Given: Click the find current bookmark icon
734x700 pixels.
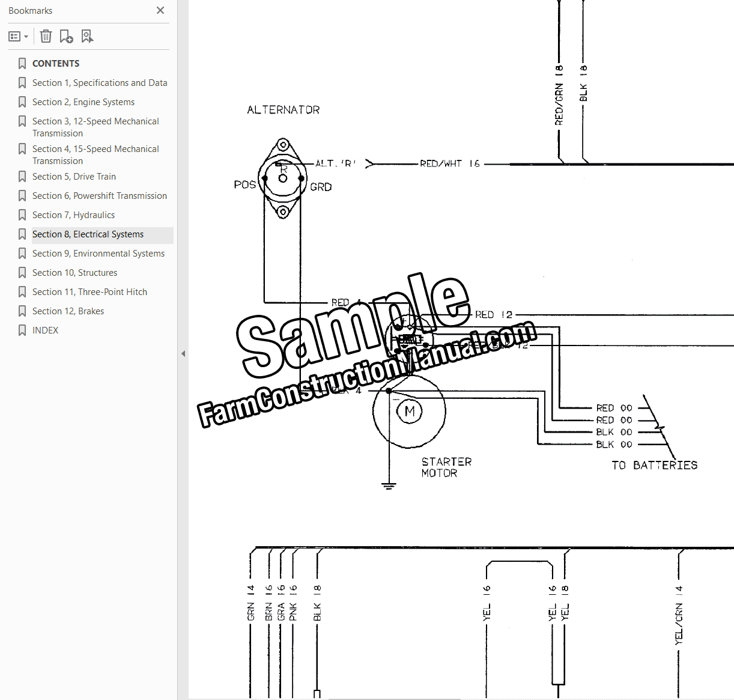Looking at the screenshot, I should [88, 37].
